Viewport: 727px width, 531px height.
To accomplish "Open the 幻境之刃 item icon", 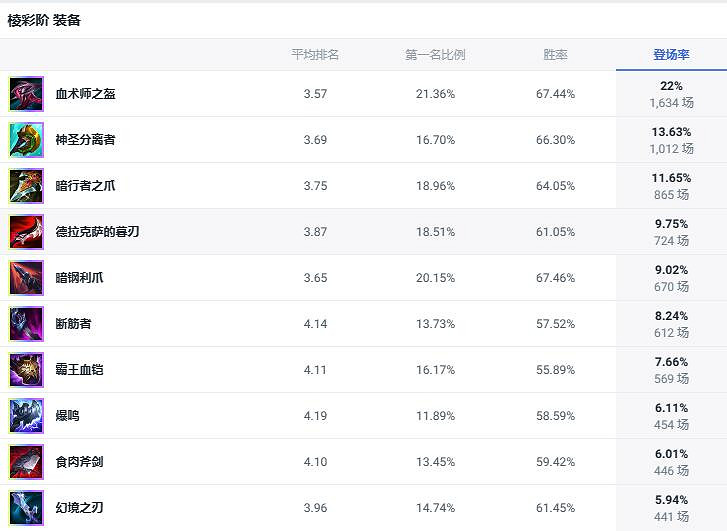I will pyautogui.click(x=26, y=507).
